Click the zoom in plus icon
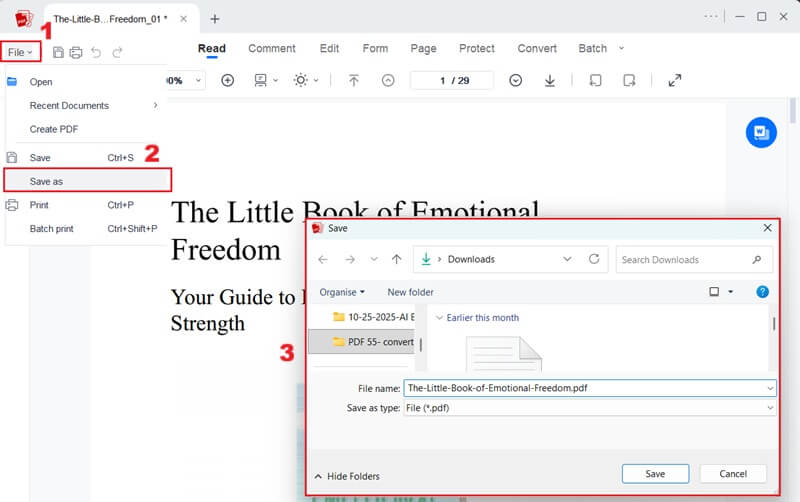The width and height of the screenshot is (800, 502). [227, 80]
